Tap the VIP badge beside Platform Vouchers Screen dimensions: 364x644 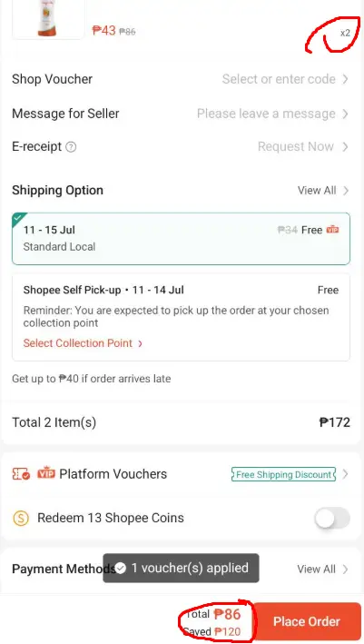(x=46, y=473)
